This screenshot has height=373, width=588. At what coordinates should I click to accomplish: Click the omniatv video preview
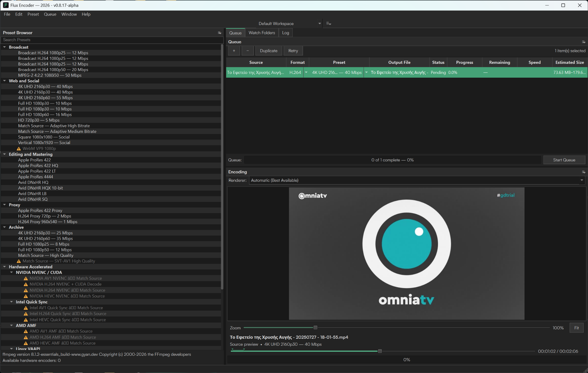pos(406,253)
